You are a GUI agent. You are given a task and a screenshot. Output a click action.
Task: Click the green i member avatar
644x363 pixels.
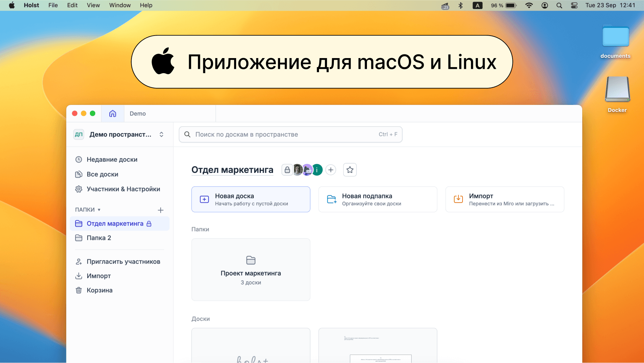[317, 170]
